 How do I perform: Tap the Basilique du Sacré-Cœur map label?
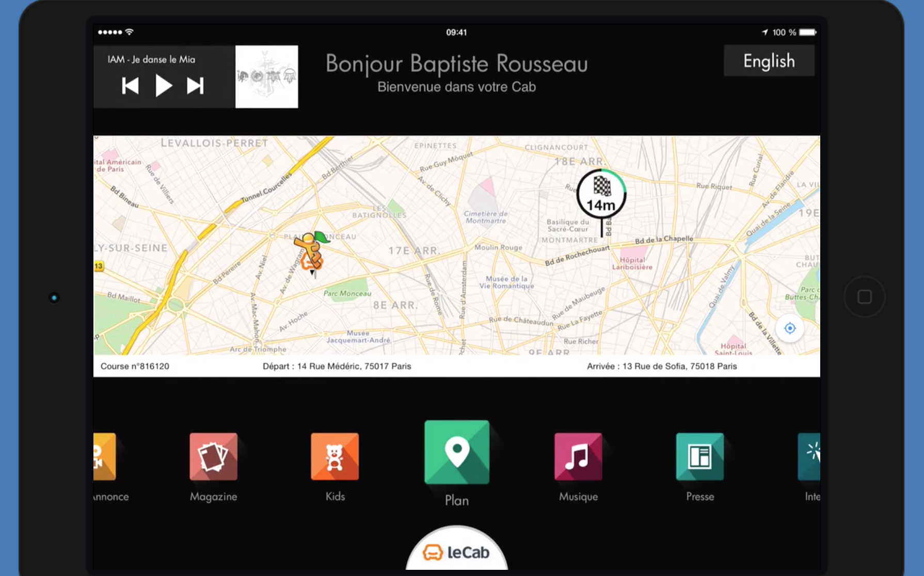click(x=568, y=226)
